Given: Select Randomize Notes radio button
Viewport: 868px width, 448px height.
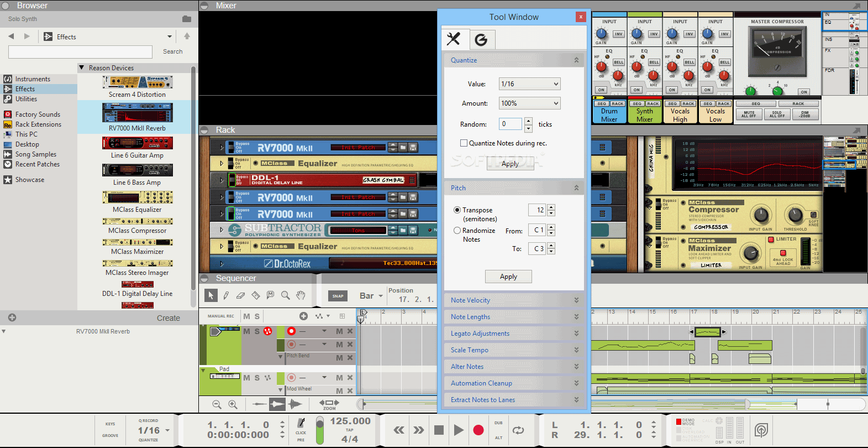Looking at the screenshot, I should click(457, 231).
